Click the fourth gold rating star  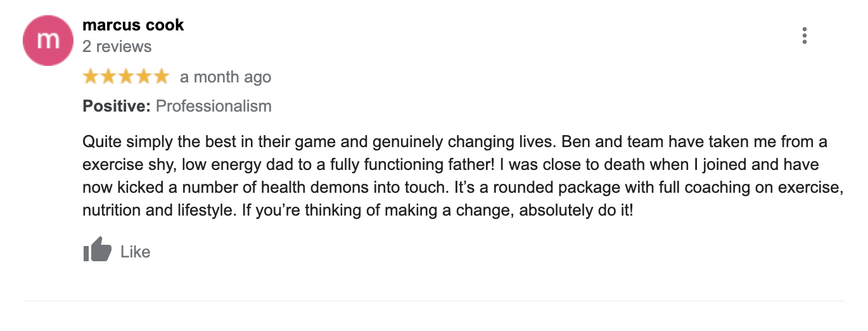(x=144, y=77)
